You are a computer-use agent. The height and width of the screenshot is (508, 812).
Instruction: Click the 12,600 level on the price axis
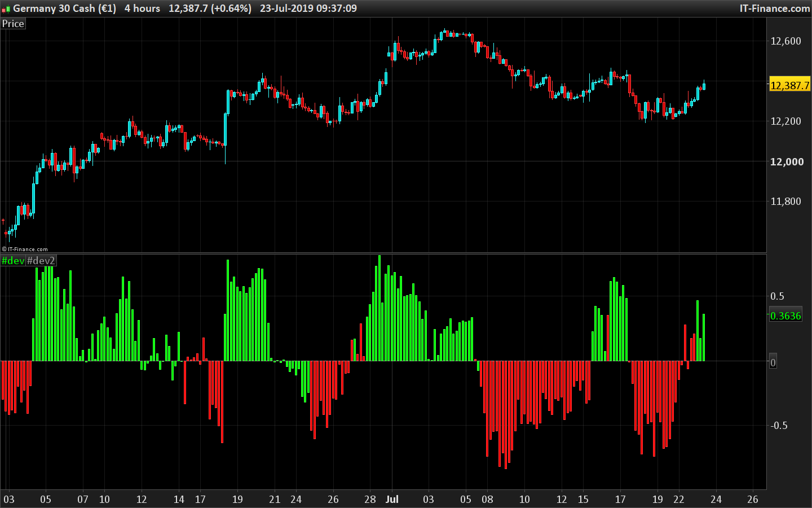tap(785, 41)
